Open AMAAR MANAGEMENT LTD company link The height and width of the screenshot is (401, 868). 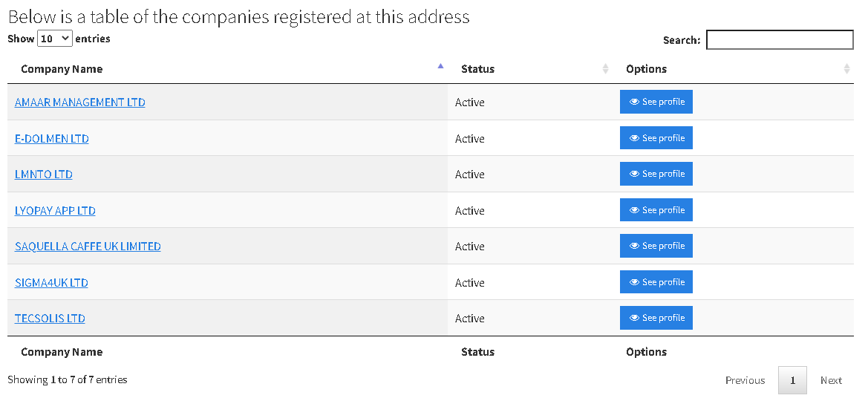tap(80, 102)
